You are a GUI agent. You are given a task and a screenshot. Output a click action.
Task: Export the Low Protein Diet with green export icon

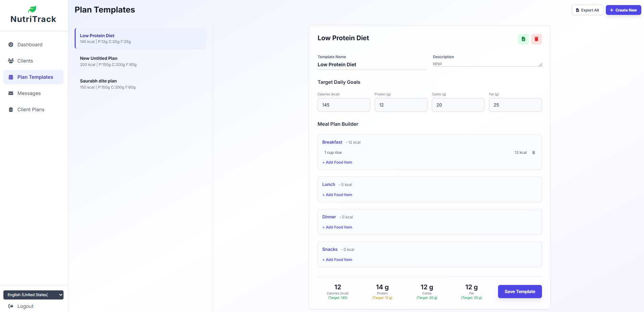523,39
